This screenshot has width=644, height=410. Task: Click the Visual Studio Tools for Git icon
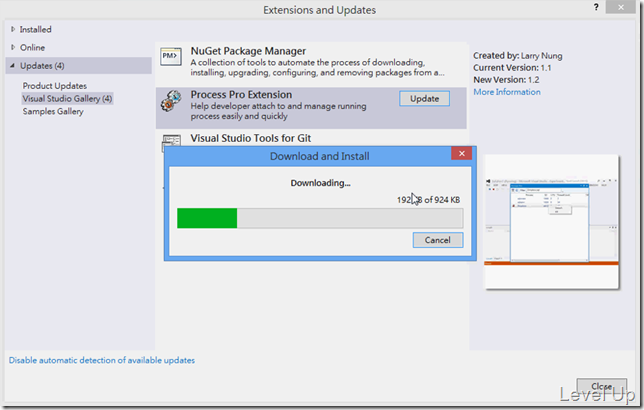(x=171, y=140)
